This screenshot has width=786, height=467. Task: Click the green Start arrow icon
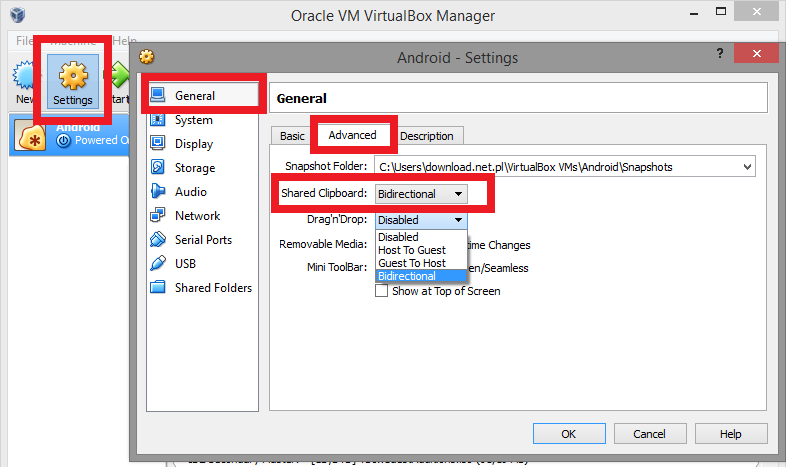(119, 74)
